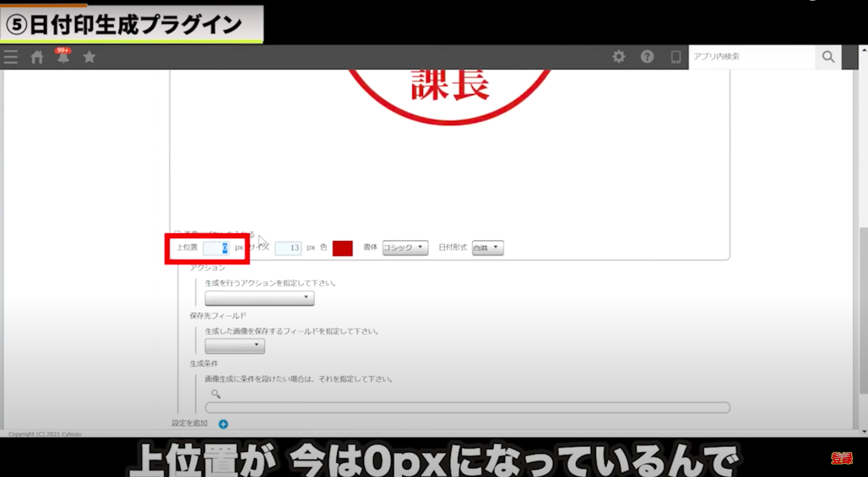868x477 pixels.
Task: Go to the kintone home icon
Action: (37, 57)
